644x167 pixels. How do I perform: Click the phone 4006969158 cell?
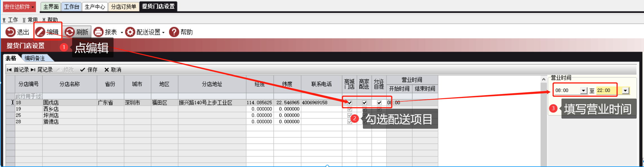click(x=322, y=103)
